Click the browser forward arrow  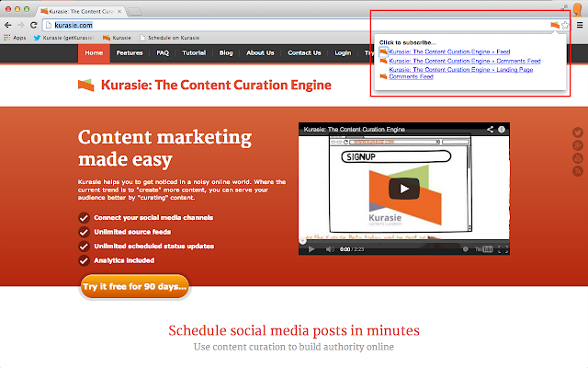20,25
